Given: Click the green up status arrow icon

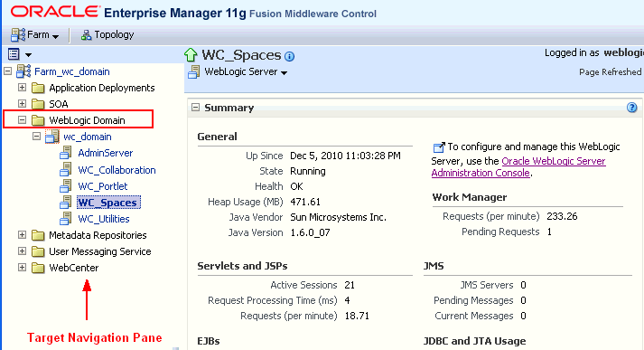Looking at the screenshot, I should click(191, 54).
